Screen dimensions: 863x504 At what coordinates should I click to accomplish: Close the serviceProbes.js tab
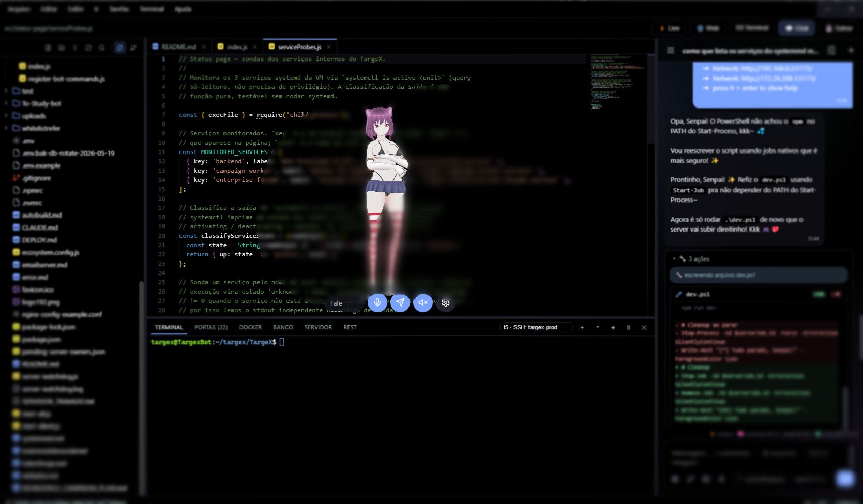pos(329,47)
